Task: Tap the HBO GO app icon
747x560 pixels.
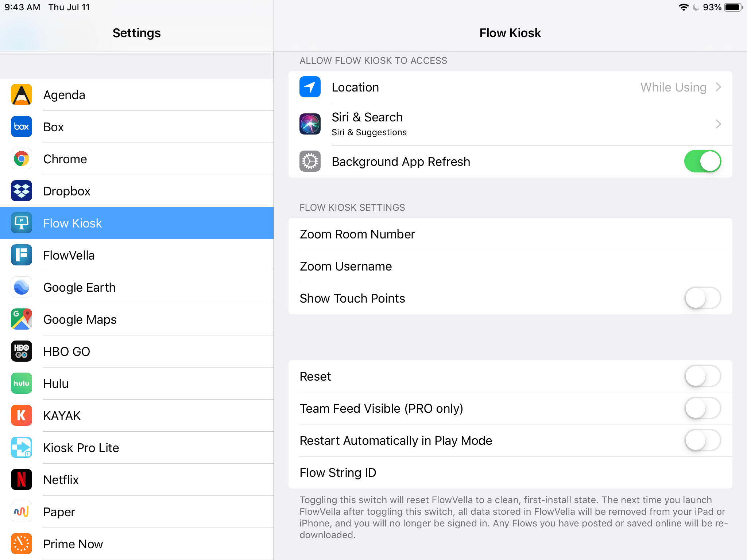Action: coord(22,351)
